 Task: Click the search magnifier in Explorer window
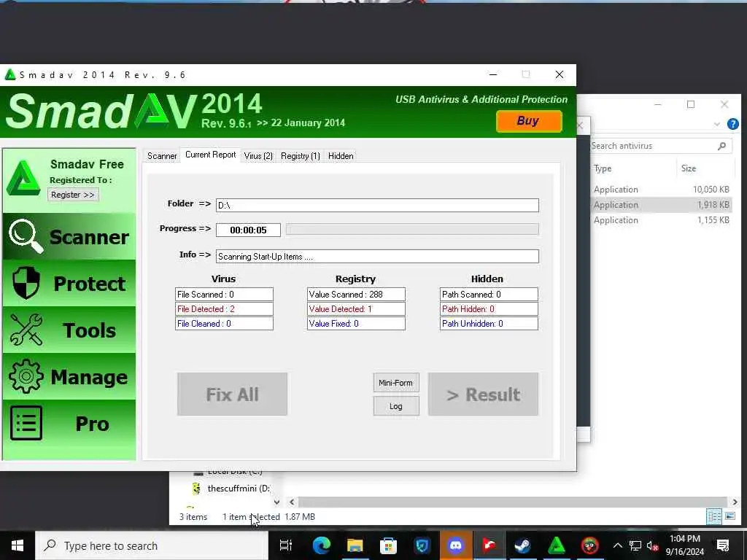tap(721, 146)
